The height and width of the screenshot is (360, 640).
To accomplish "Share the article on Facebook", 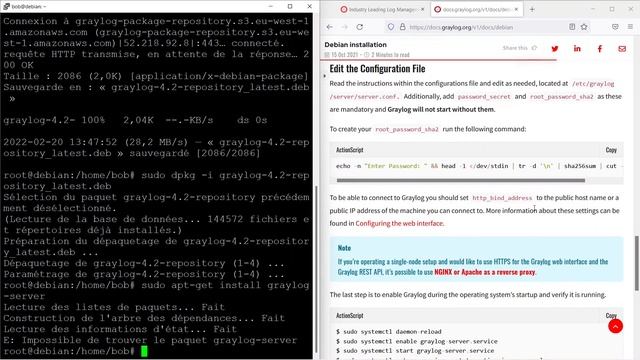I will pos(600,49).
